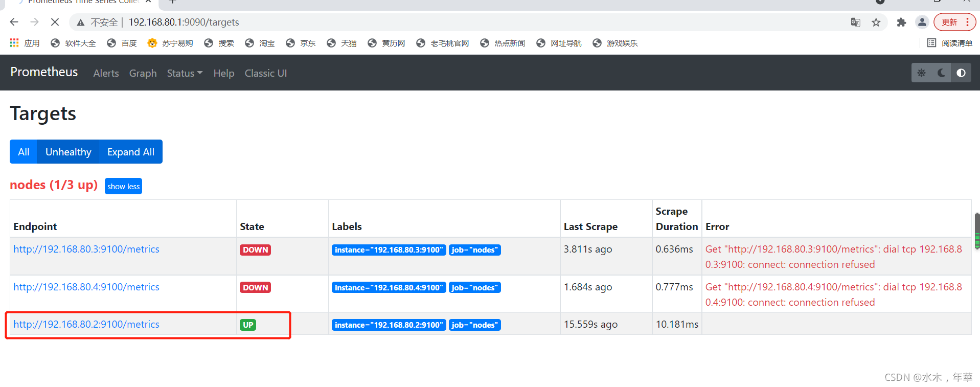Click the page vertical scrollbar
Viewport: 980px width, 387px height.
(x=977, y=231)
